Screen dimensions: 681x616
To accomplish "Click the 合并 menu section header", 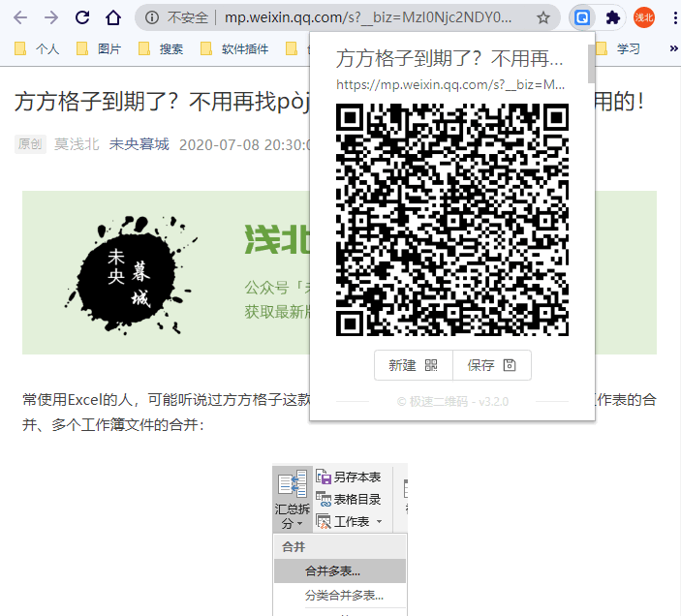I will click(340, 547).
